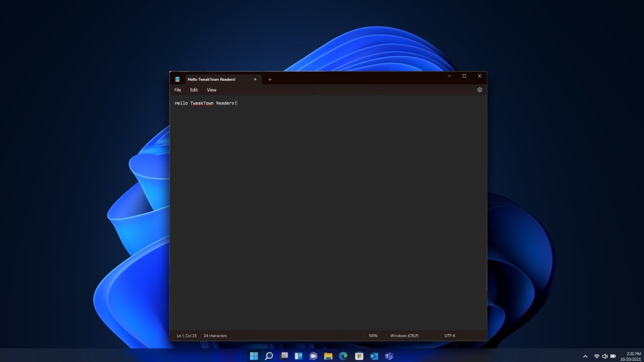Place the cursor in the text editing area
Image resolution: width=644 pixels, height=362 pixels.
301,172
